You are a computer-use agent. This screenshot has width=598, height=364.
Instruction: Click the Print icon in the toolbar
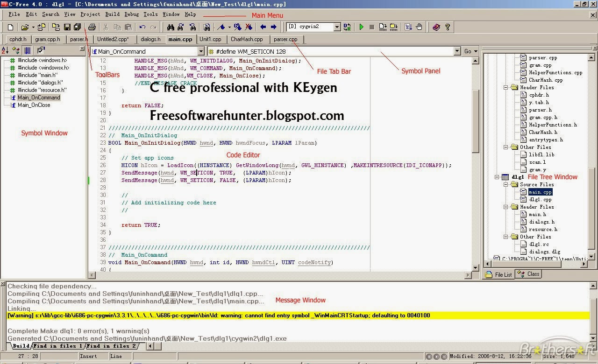click(x=92, y=27)
